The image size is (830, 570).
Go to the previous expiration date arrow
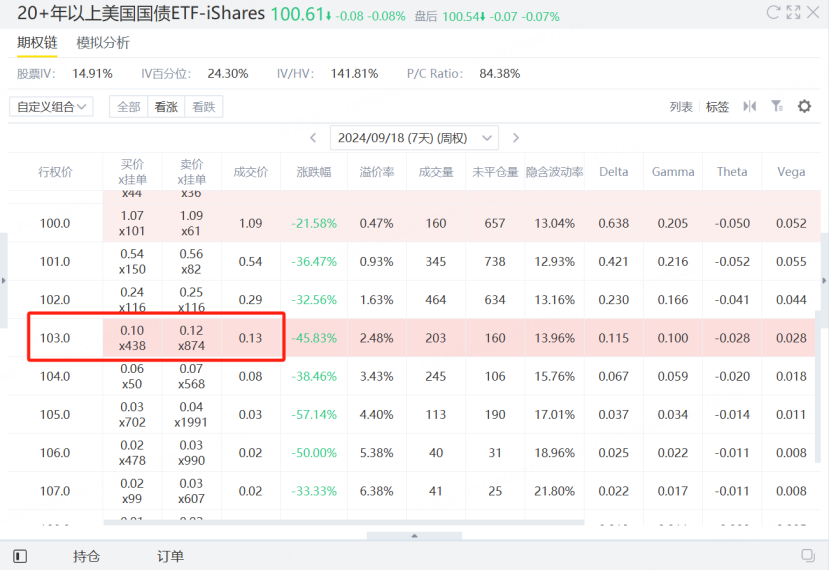point(313,138)
